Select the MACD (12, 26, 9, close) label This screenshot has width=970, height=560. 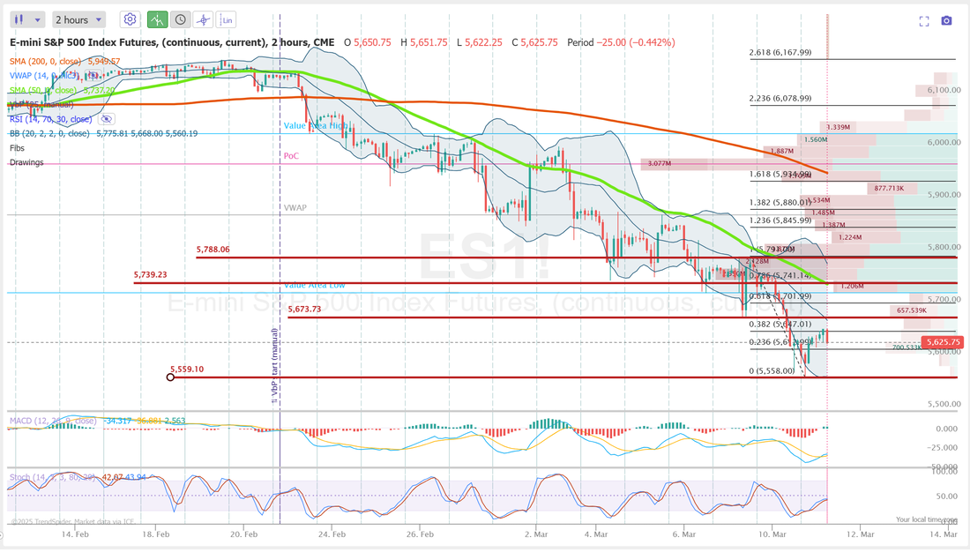click(53, 421)
